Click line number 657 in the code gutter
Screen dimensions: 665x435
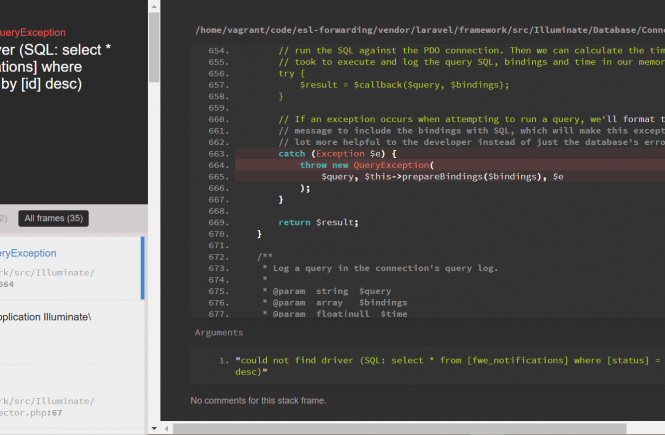click(x=219, y=85)
